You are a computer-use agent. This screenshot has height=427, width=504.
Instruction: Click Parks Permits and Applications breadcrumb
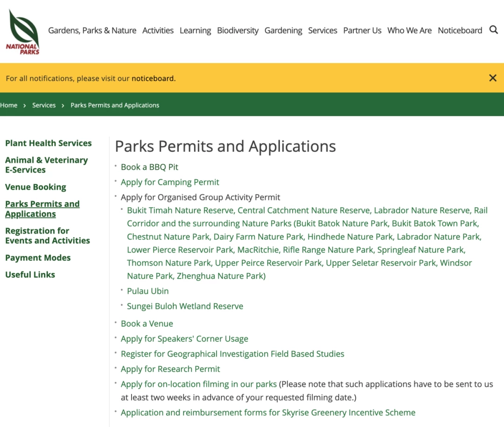point(115,105)
